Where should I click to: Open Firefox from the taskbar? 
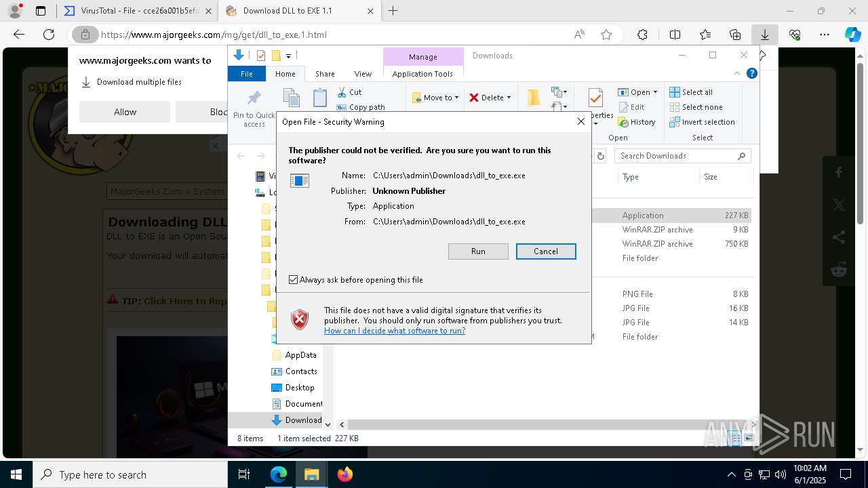(x=345, y=474)
